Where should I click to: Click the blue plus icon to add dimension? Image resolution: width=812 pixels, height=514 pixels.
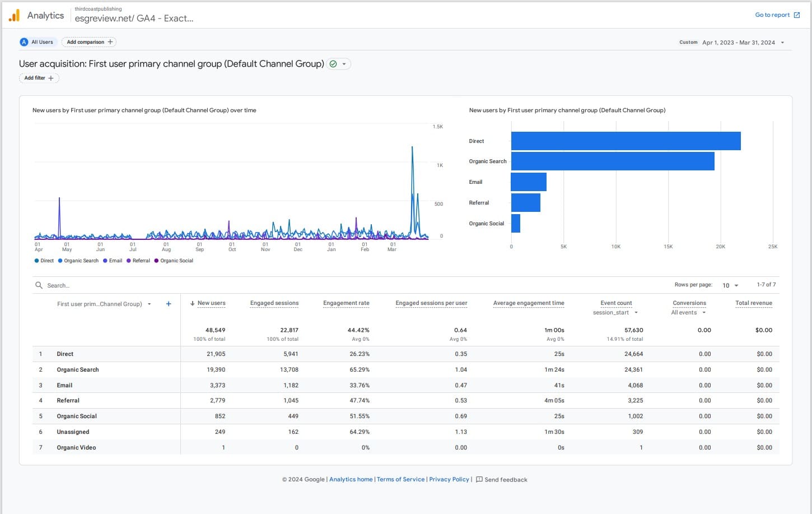pos(169,304)
